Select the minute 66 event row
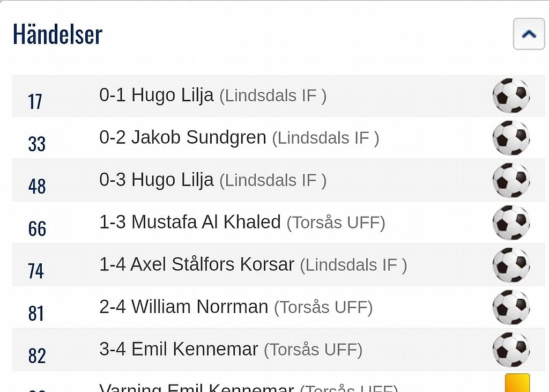The image size is (549, 392). [279, 223]
